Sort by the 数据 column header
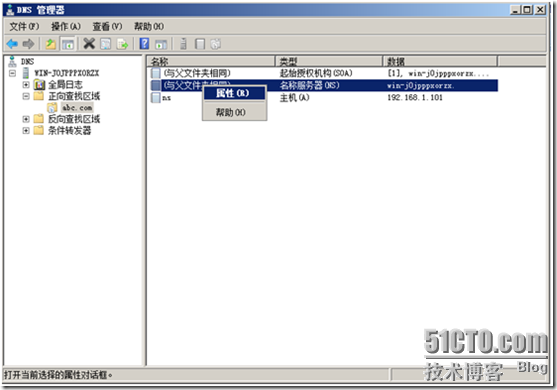Viewport: 557px width, 390px height. (440, 61)
